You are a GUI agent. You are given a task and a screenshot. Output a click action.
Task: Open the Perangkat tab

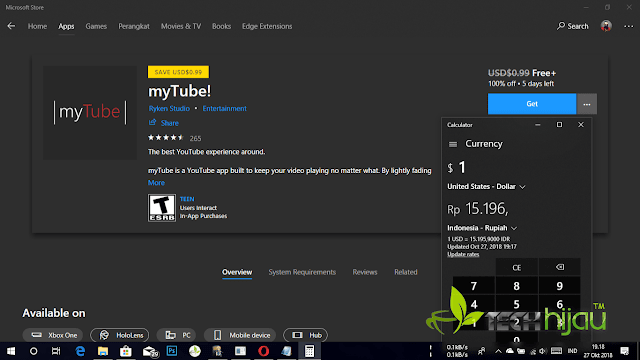(134, 26)
